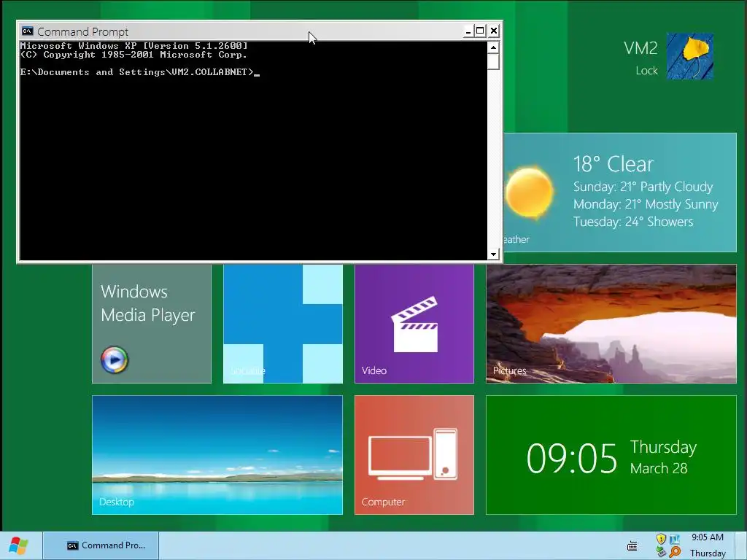Click the show desktop strip at taskbar end
This screenshot has height=560, width=747.
(x=741, y=545)
